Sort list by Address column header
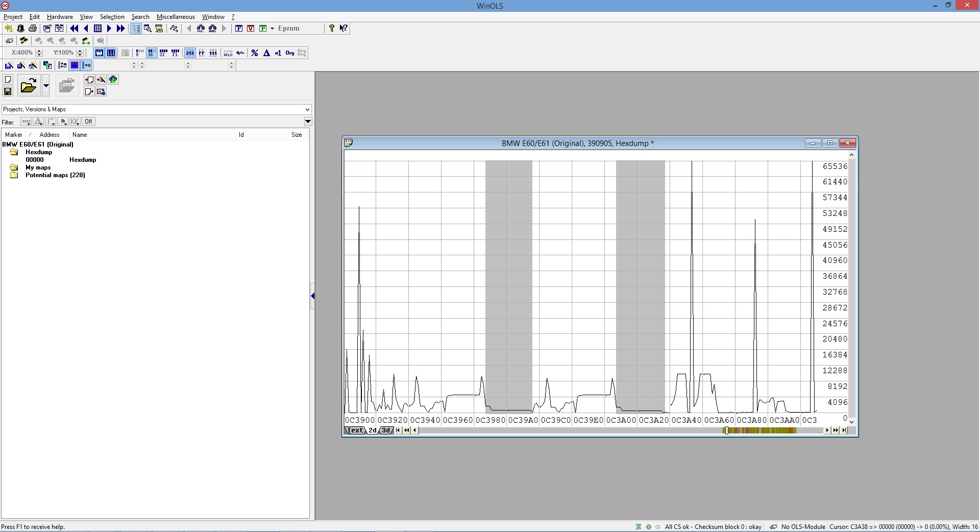Image resolution: width=980 pixels, height=532 pixels. pyautogui.click(x=50, y=135)
